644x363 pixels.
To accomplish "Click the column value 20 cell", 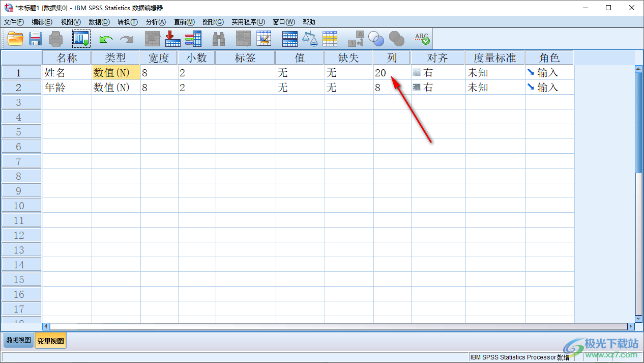I will [392, 72].
